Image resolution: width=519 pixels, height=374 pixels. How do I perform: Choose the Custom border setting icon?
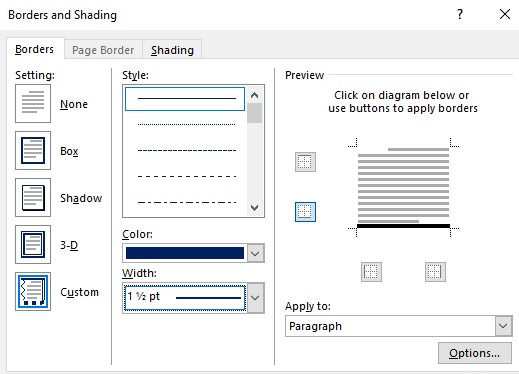point(33,291)
